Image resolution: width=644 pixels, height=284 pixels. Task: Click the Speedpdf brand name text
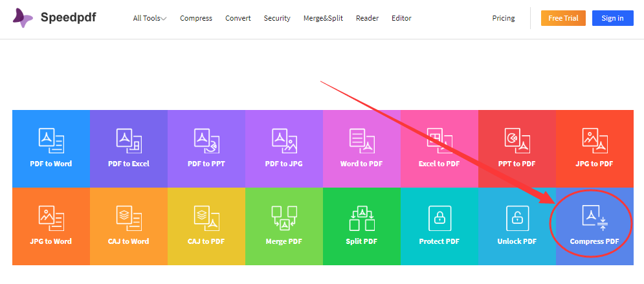tap(68, 17)
